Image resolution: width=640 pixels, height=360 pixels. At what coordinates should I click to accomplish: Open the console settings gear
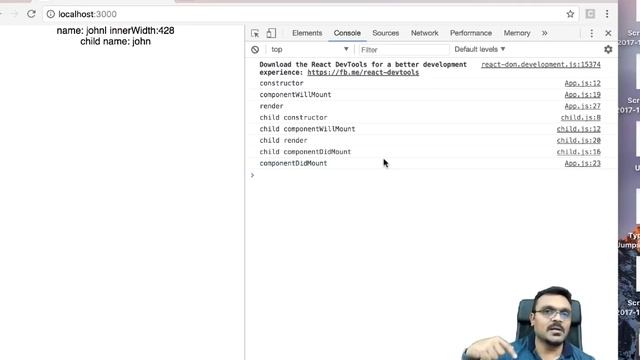click(x=608, y=49)
